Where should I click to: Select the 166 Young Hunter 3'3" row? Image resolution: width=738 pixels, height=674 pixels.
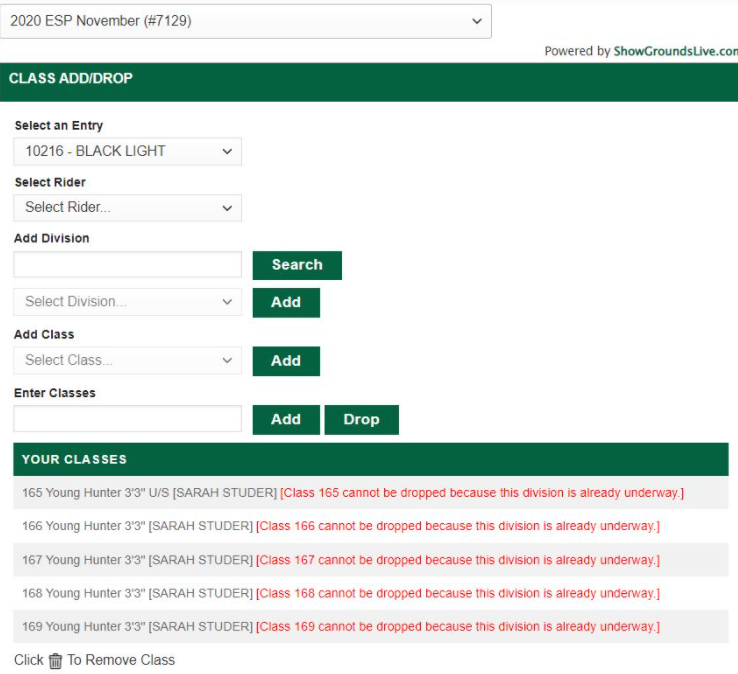(371, 526)
